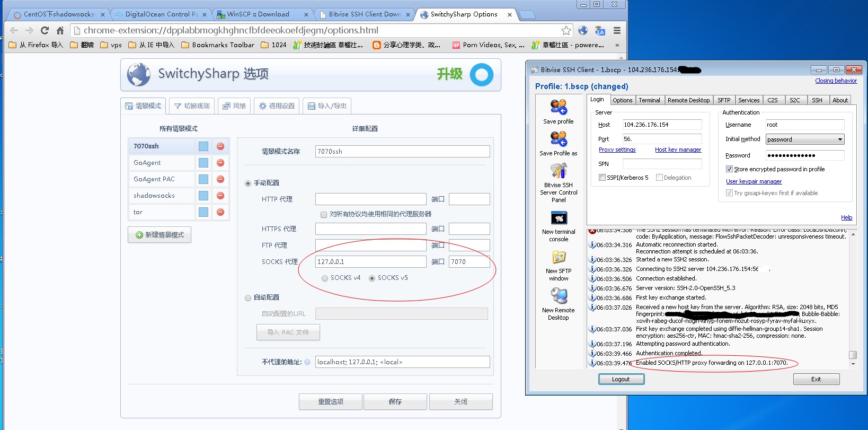868x430 pixels.
Task: Click color swatch for shadowsocks profile
Action: point(203,196)
